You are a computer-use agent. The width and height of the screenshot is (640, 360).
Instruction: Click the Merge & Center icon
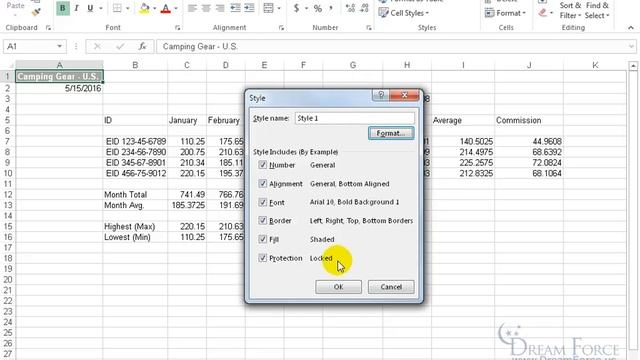point(268,9)
